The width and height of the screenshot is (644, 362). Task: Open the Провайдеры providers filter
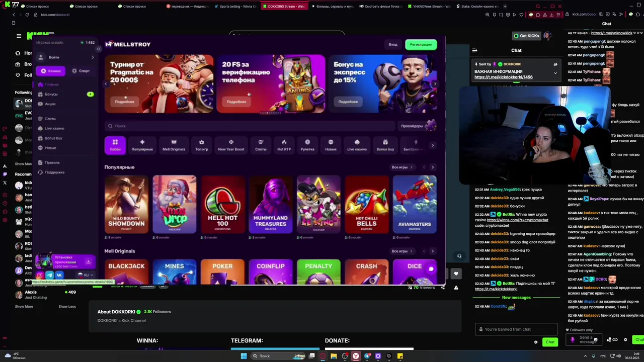coord(417,126)
